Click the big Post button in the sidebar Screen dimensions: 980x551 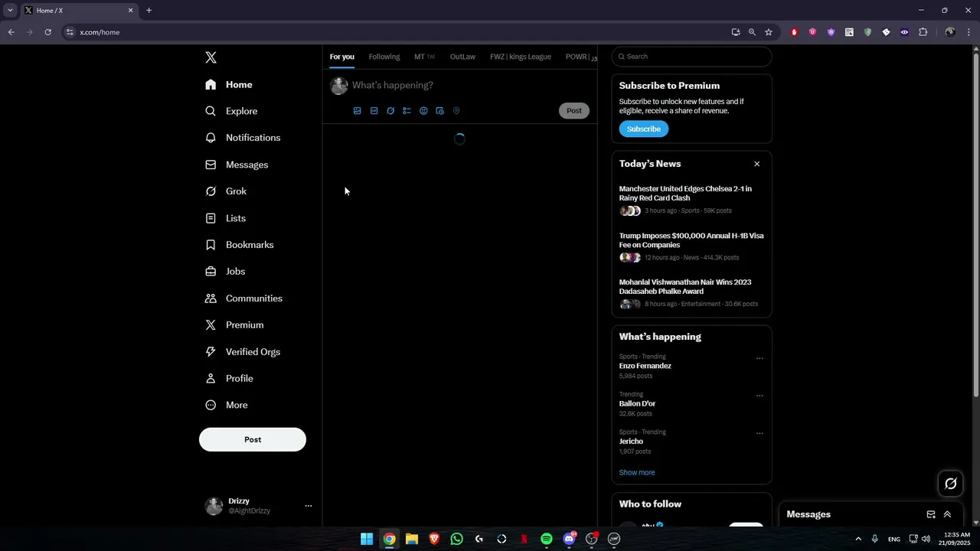pyautogui.click(x=253, y=439)
